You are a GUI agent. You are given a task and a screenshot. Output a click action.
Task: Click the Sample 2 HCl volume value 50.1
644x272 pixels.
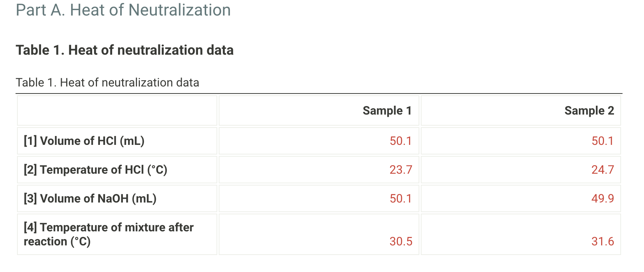[x=602, y=141]
